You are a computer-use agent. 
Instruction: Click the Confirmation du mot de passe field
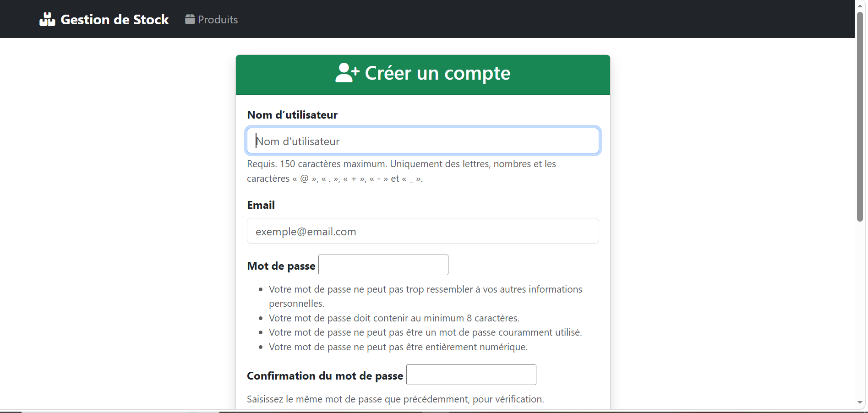pos(471,375)
